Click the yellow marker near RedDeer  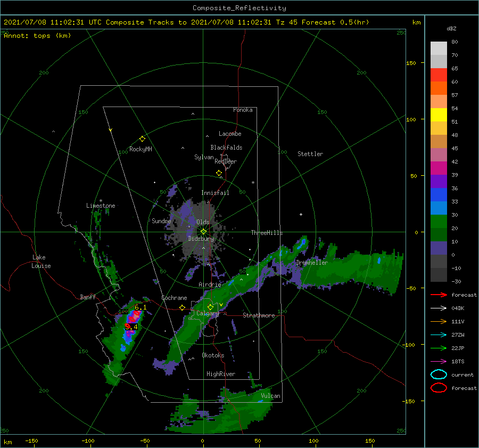pyautogui.click(x=219, y=173)
